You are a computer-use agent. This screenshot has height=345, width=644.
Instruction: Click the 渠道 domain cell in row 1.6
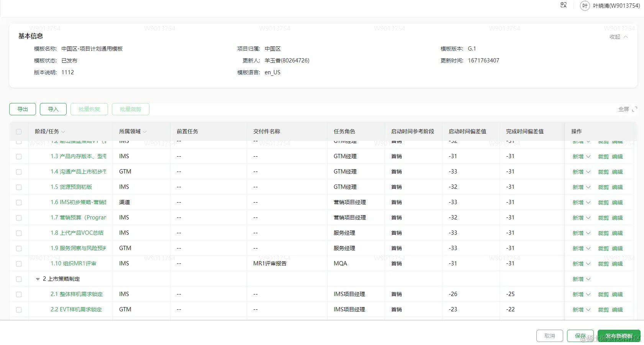pos(125,202)
